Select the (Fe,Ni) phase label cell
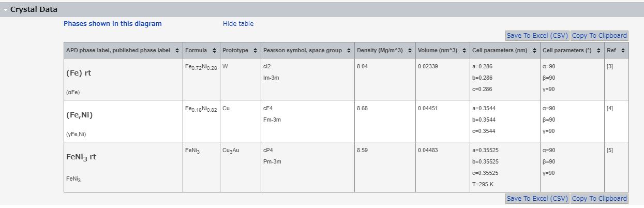Image resolution: width=644 pixels, height=208 pixels. (x=123, y=121)
